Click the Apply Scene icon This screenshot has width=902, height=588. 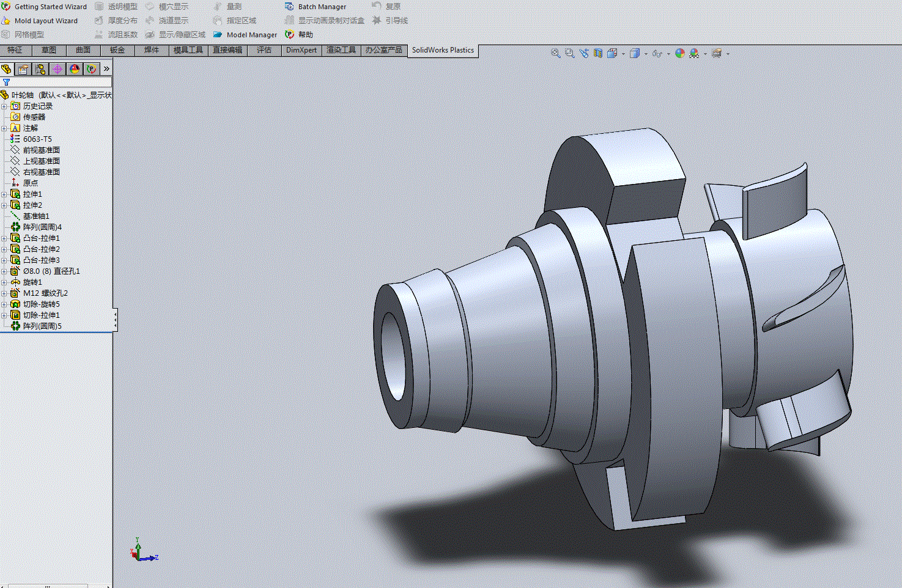pyautogui.click(x=694, y=53)
